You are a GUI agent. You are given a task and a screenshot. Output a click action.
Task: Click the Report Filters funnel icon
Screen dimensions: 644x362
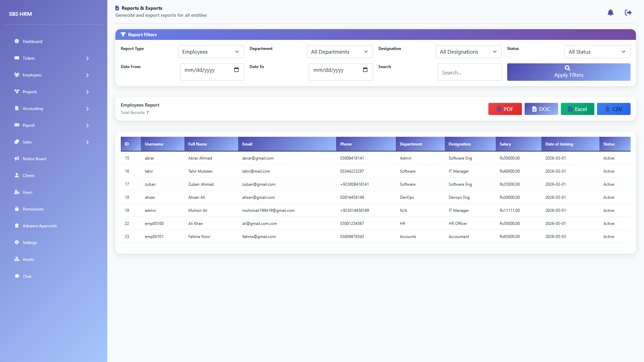point(123,35)
